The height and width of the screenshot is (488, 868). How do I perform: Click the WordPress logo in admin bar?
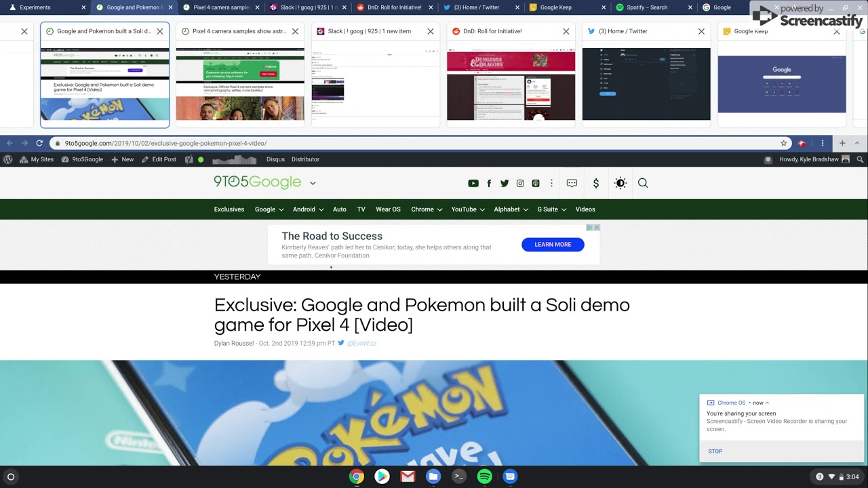[7, 159]
